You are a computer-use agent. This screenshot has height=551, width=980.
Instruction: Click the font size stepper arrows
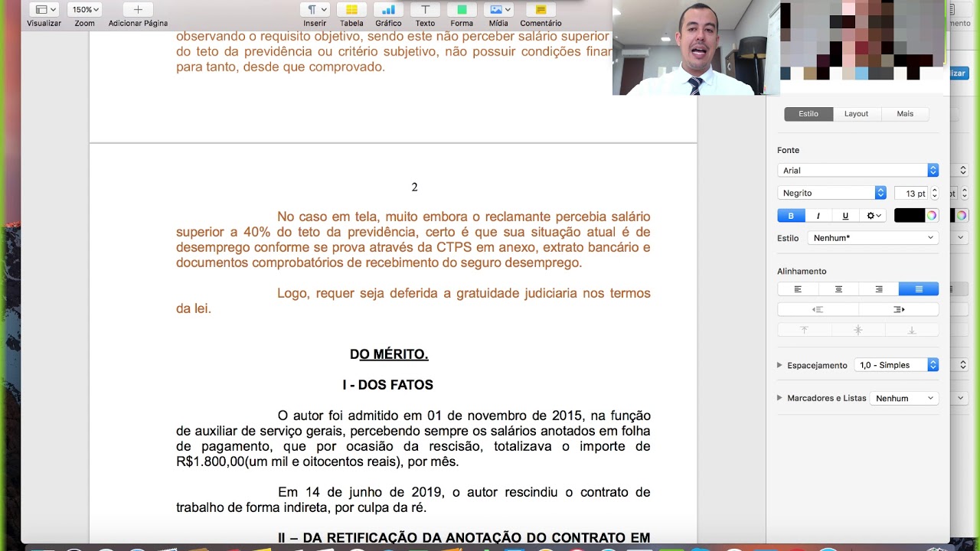pos(934,194)
